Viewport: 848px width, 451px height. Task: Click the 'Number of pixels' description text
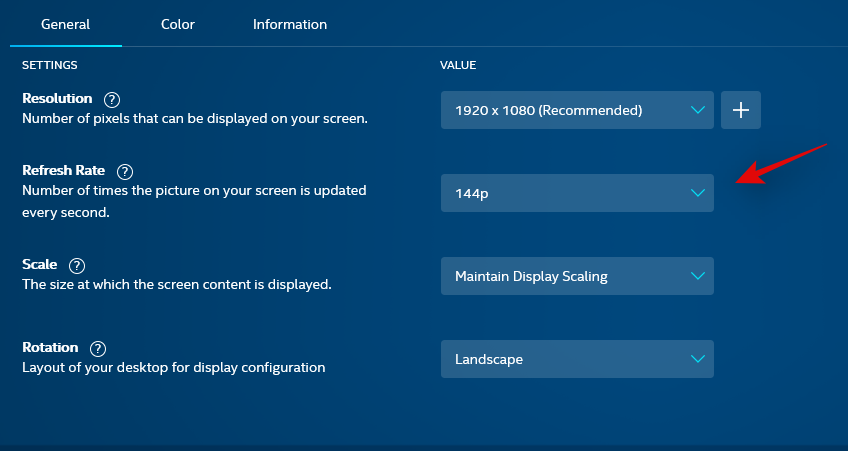(195, 118)
